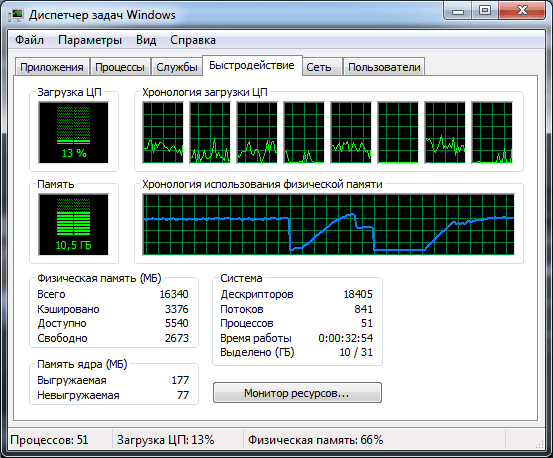Click the memory gauge showing 10,5 ГБ

point(73,224)
